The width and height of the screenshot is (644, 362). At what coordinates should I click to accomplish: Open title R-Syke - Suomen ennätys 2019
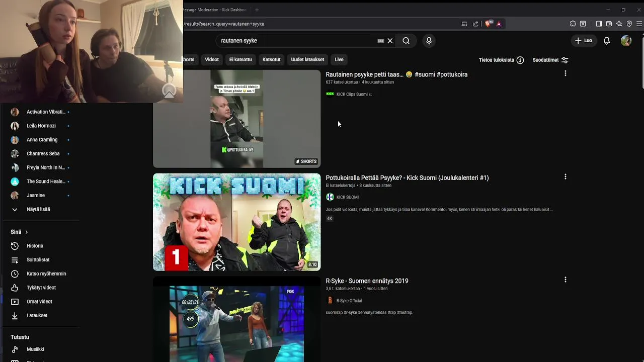point(367,281)
